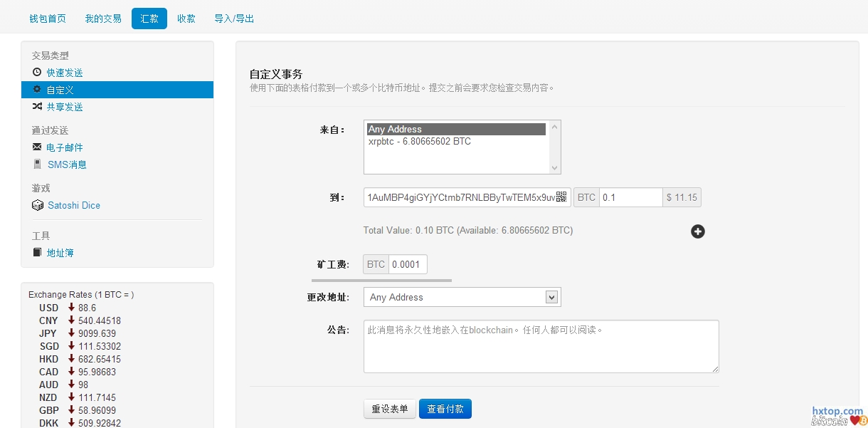868x428 pixels.
Task: Click the phone icon for SMS消息
Action: tap(37, 165)
